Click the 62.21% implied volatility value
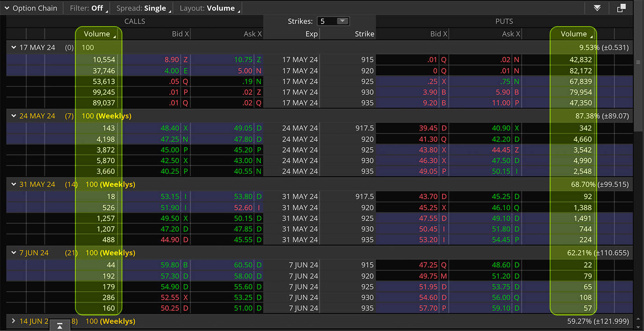 pyautogui.click(x=580, y=253)
